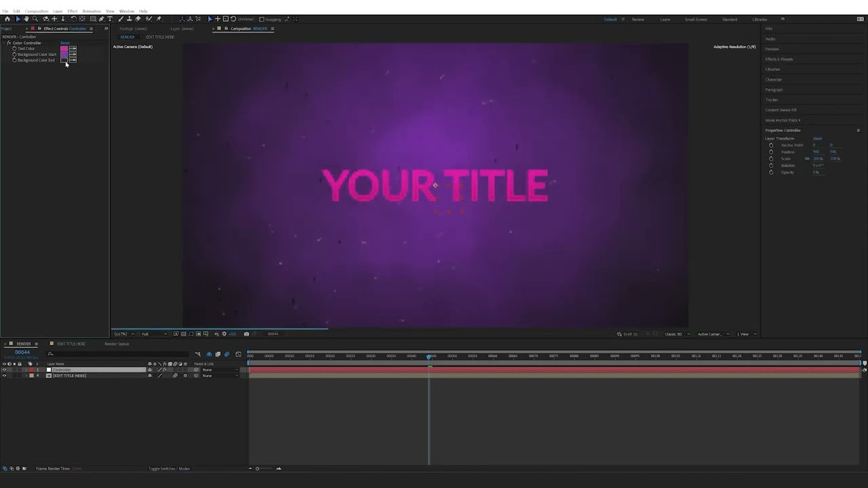
Task: Open the Effects & Presets panel
Action: point(779,59)
